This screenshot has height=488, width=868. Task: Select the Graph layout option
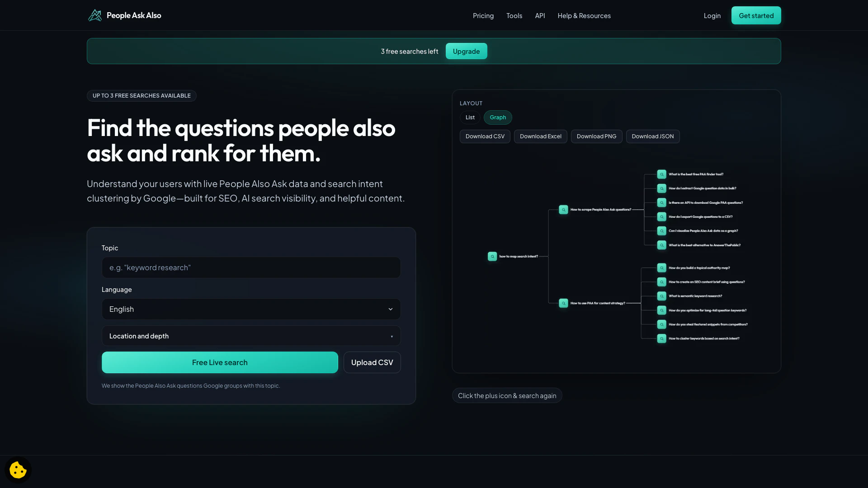tap(498, 117)
